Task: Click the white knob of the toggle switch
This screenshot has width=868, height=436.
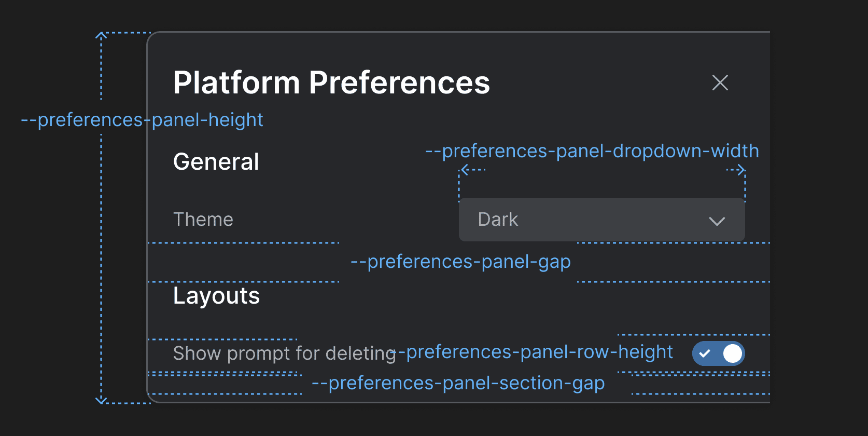Action: [732, 353]
